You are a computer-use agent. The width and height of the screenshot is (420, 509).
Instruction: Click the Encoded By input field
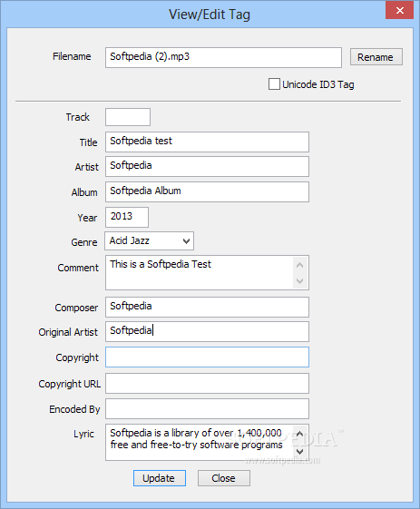click(207, 408)
